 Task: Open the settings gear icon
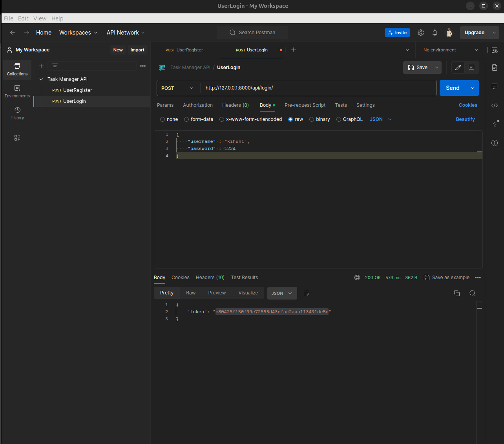[421, 33]
